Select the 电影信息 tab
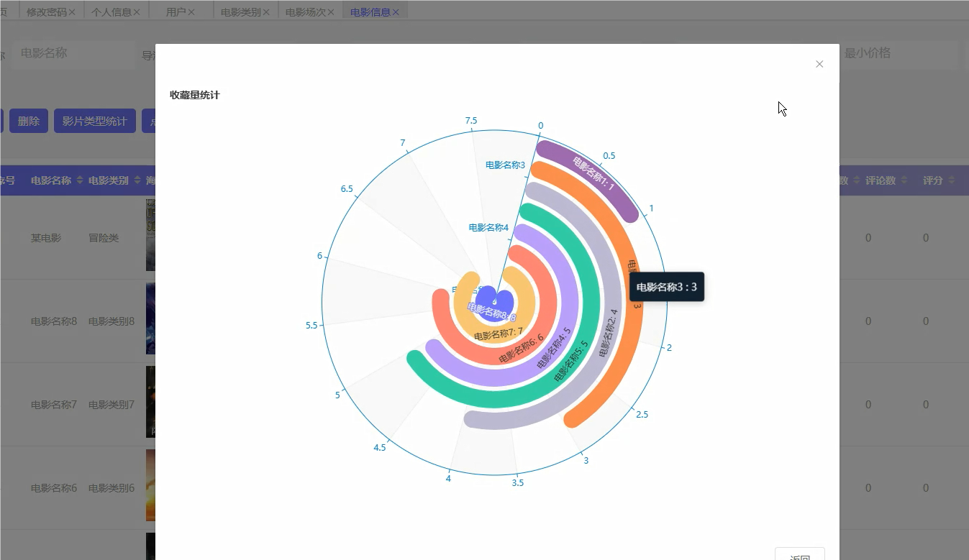 click(x=370, y=12)
